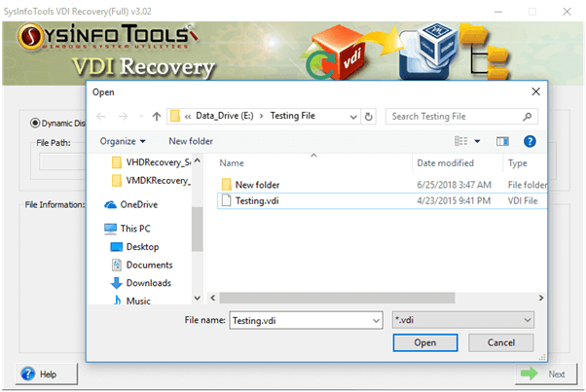Click the Help button in main window
The width and height of the screenshot is (586, 392).
coord(47,374)
